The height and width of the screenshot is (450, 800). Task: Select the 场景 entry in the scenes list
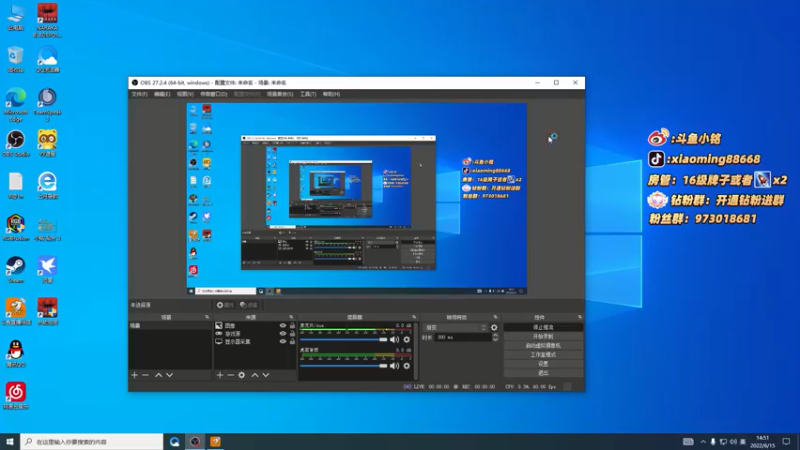[x=170, y=326]
